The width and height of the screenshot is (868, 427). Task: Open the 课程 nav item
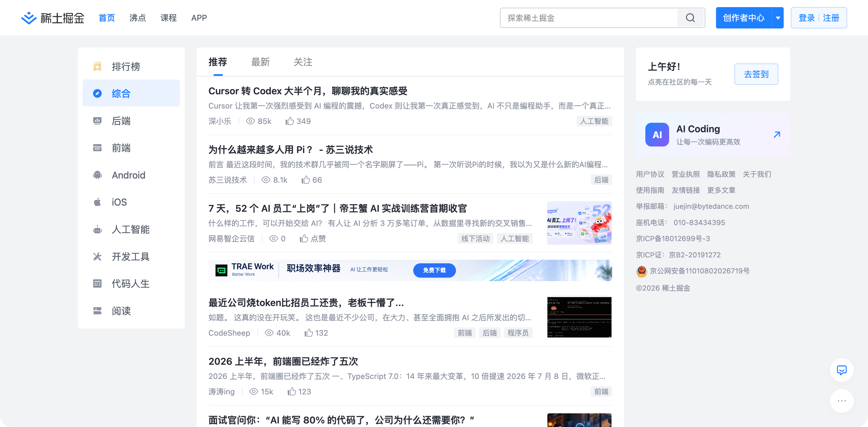pos(169,18)
